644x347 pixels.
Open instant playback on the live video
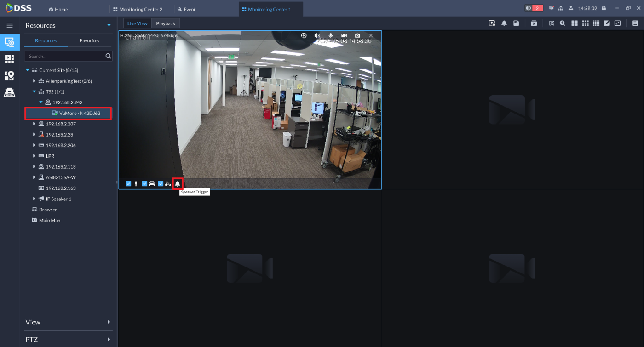(x=304, y=35)
